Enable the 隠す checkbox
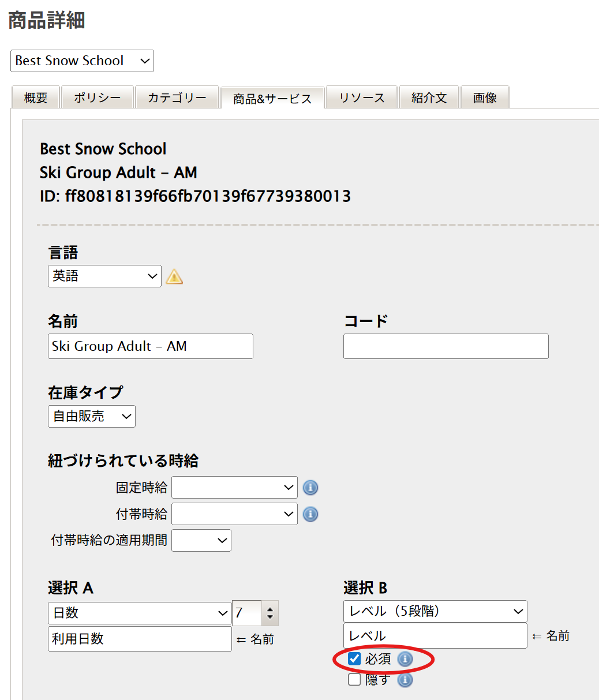Image resolution: width=599 pixels, height=700 pixels. [x=354, y=680]
